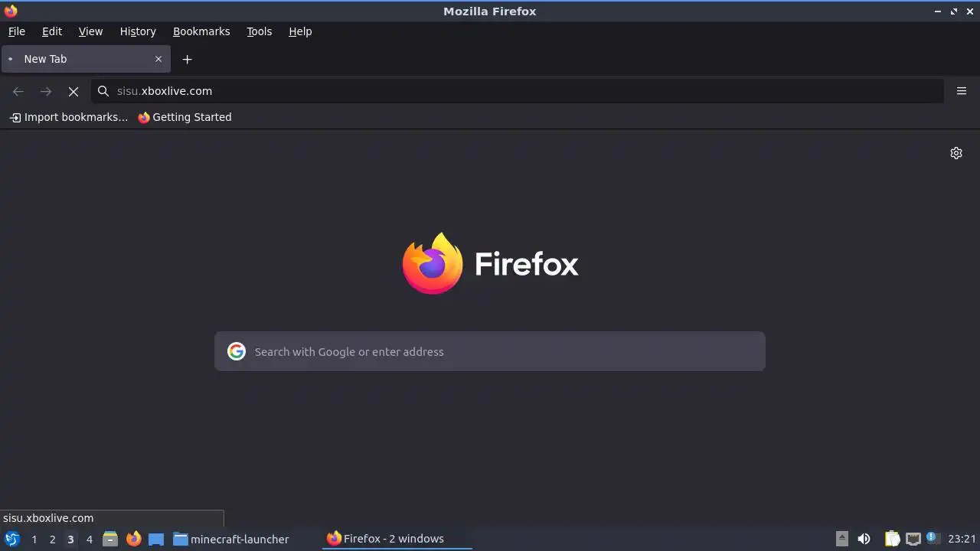The width and height of the screenshot is (980, 551).
Task: Click the clipboard manager tray icon
Action: [892, 539]
